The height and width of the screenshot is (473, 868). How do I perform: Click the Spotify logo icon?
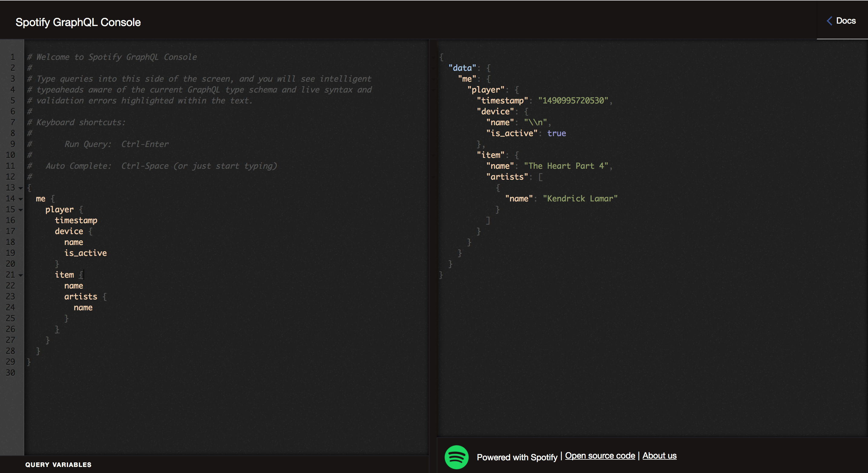tap(456, 457)
